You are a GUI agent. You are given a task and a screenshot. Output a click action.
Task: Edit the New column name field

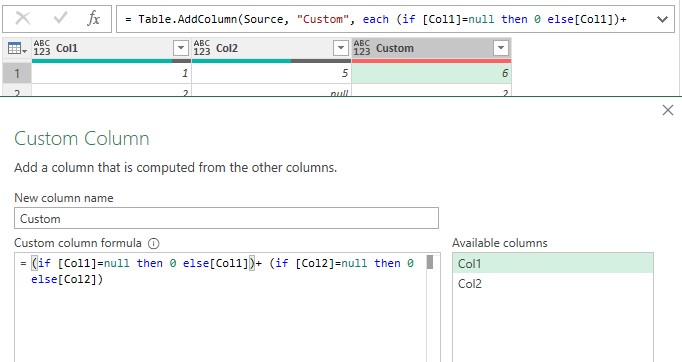click(226, 218)
